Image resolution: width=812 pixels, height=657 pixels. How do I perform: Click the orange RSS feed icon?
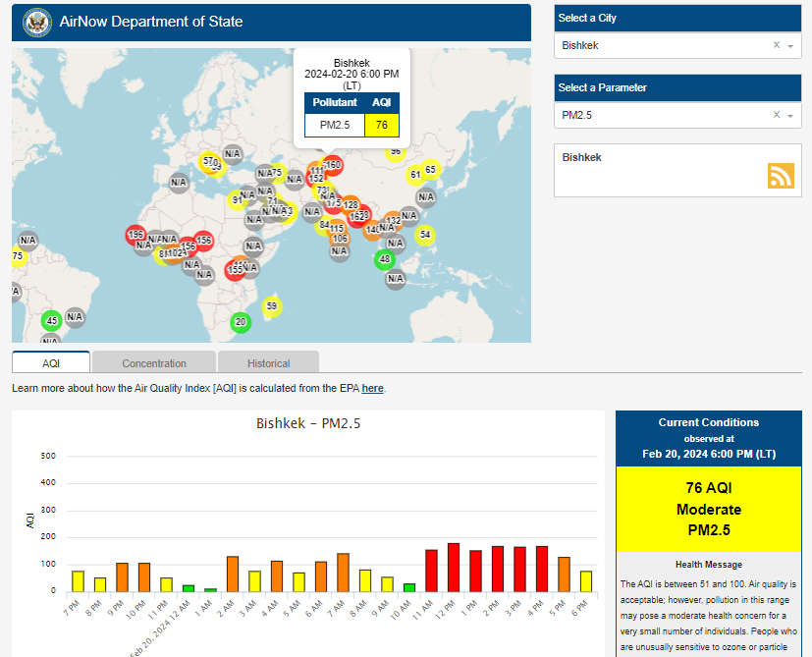click(x=781, y=176)
